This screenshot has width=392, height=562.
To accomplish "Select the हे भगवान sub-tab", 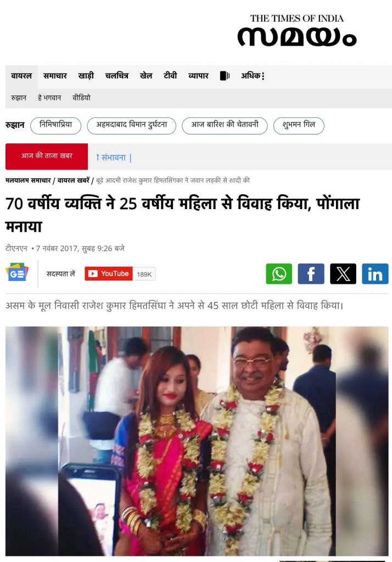I will coord(49,98).
